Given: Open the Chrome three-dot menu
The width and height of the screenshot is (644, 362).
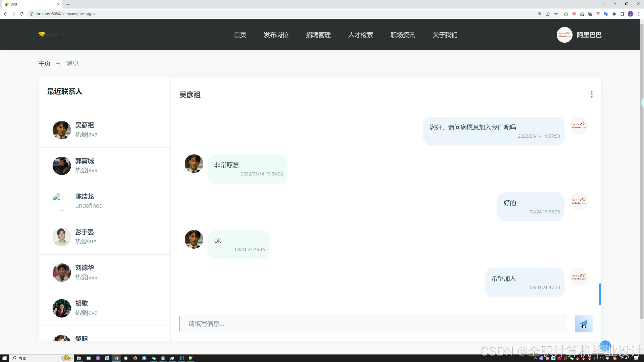Looking at the screenshot, I should pyautogui.click(x=638, y=14).
